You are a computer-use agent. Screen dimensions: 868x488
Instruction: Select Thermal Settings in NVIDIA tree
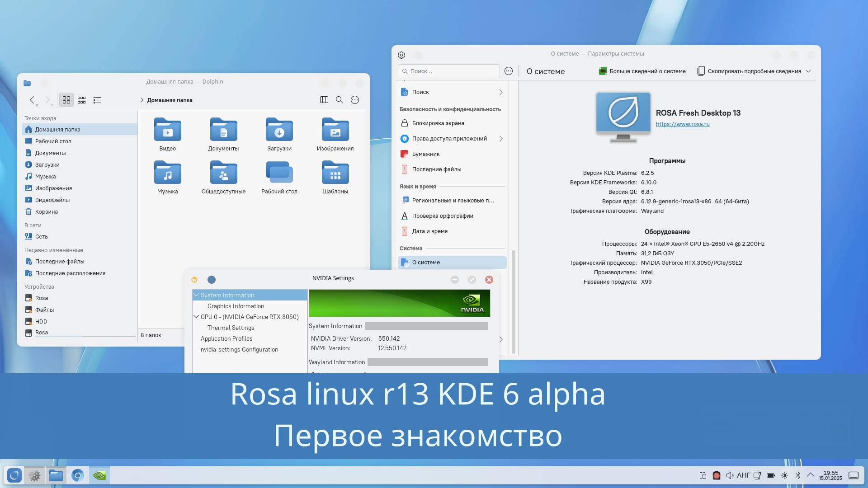pos(231,328)
